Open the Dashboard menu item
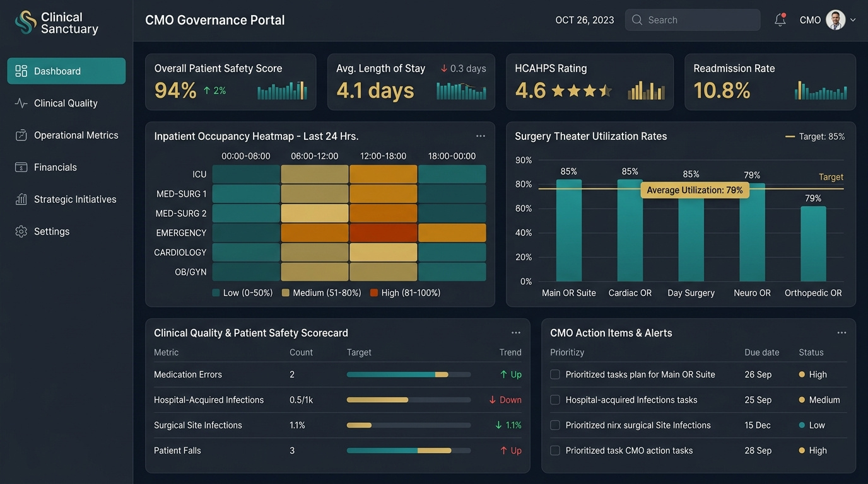The image size is (868, 484). [x=66, y=71]
